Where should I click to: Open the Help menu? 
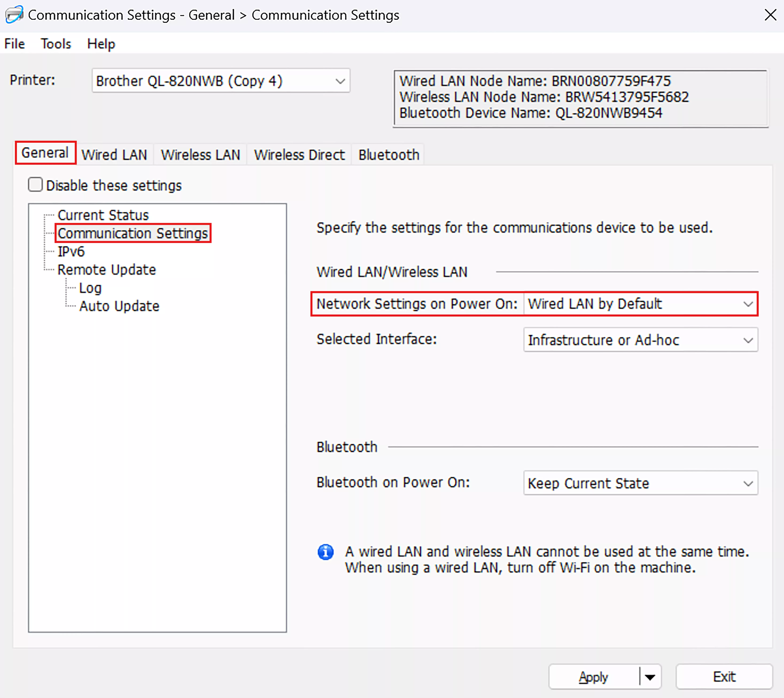tap(101, 44)
